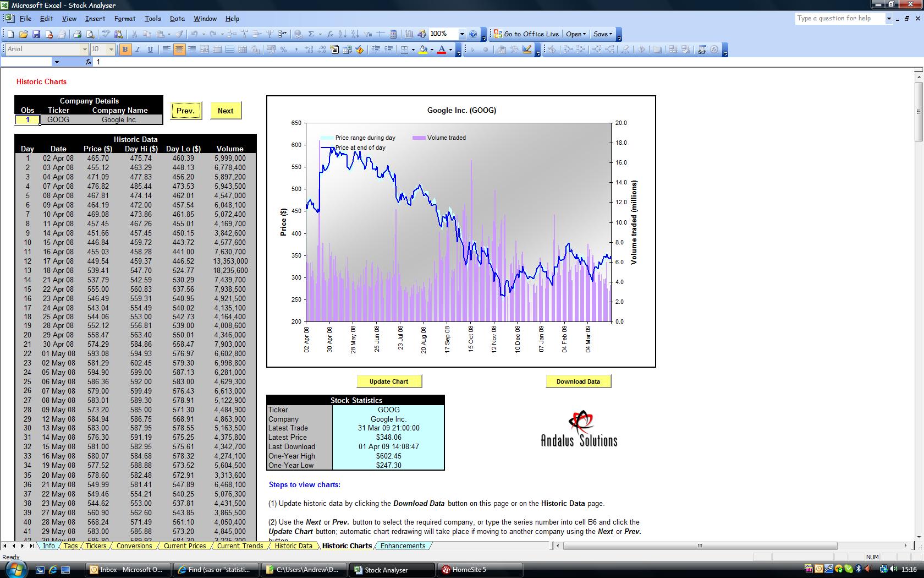Image resolution: width=924 pixels, height=578 pixels.
Task: Click the Font Color red A swatch
Action: 441,50
